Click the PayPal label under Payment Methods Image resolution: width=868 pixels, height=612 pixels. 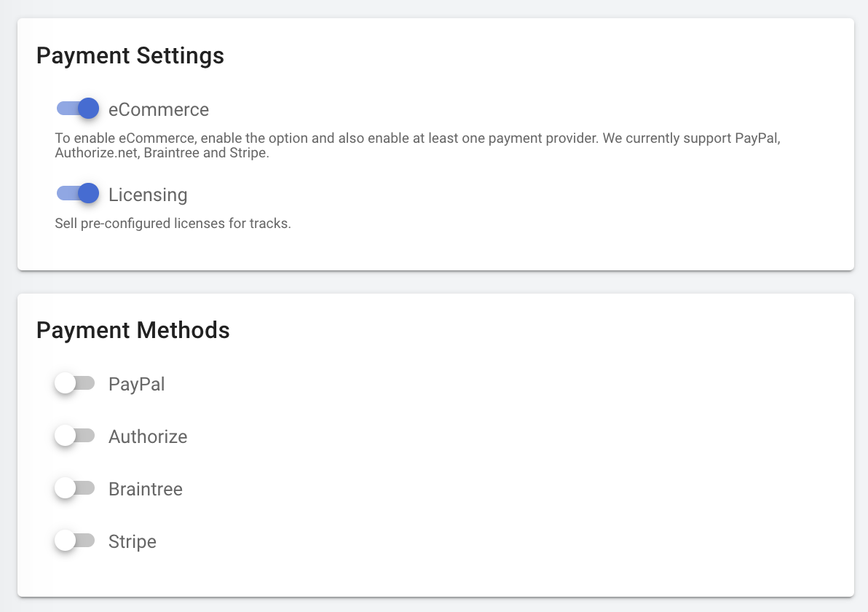pos(137,384)
